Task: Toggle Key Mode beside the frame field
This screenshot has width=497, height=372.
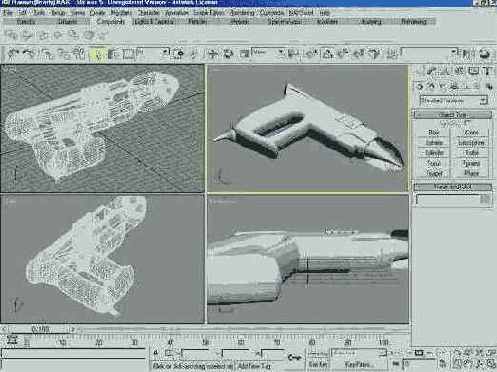Action: point(396,363)
